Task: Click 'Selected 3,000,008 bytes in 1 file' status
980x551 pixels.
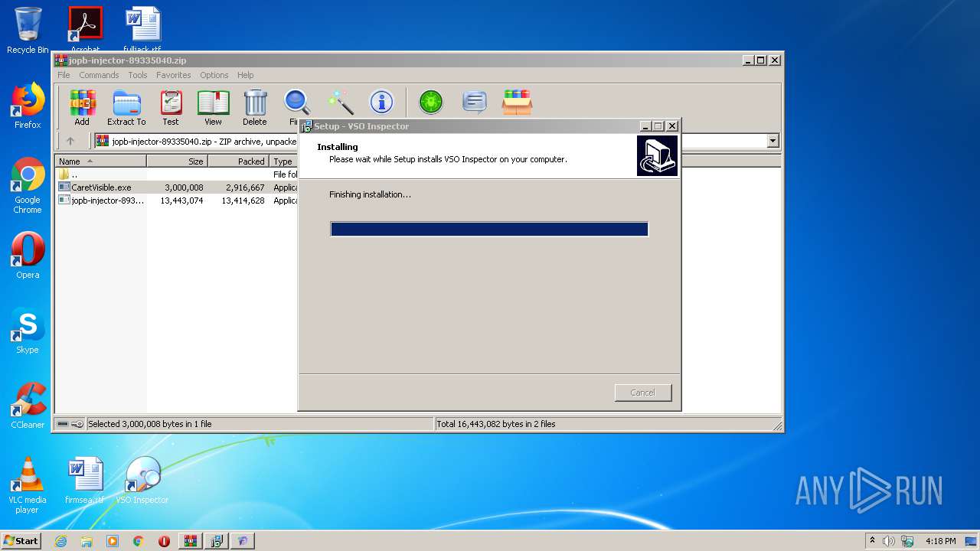Action: click(x=150, y=424)
